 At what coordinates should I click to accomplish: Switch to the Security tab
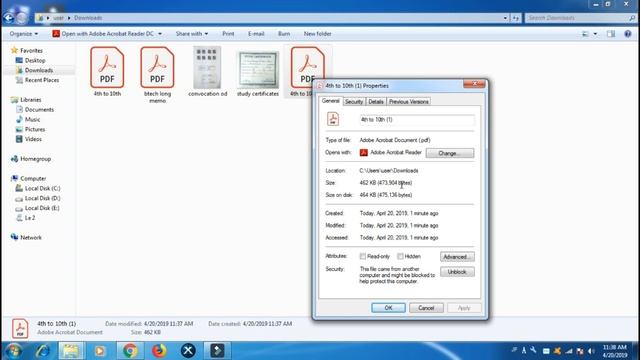coord(354,102)
